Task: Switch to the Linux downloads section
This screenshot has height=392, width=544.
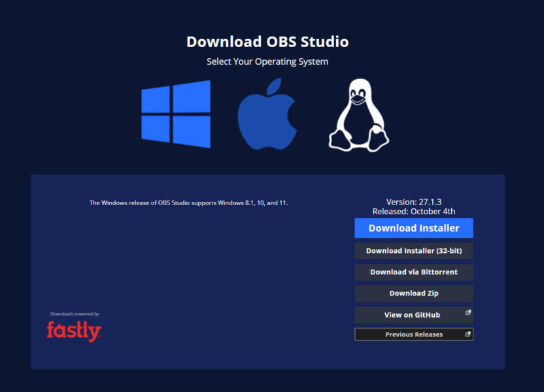Action: (357, 116)
